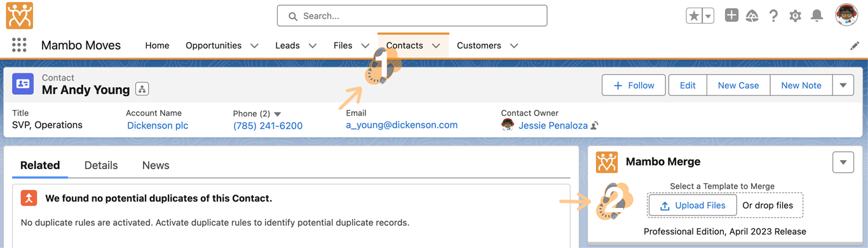Open more actions dropdown next to New Note
This screenshot has width=868, height=248.
pyautogui.click(x=843, y=85)
